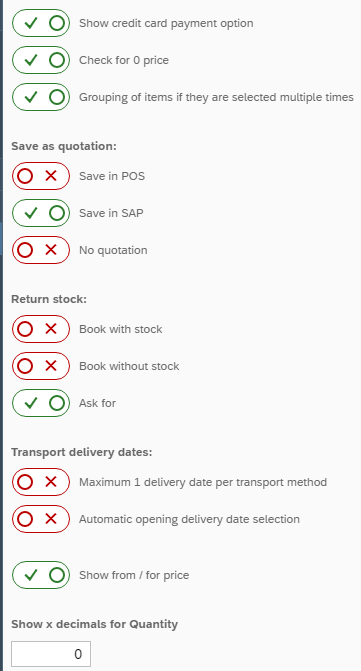Switch off the Ask for toggle
This screenshot has height=671, width=361.
coord(41,403)
